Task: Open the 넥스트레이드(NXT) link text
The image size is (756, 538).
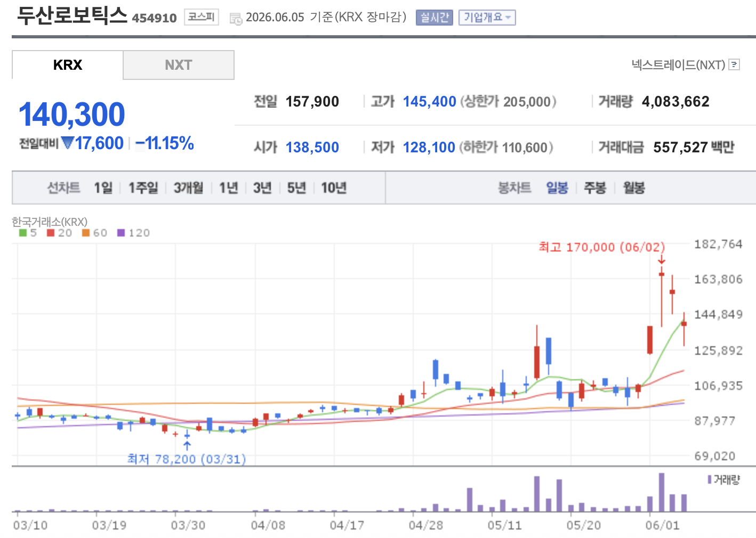Action: tap(678, 65)
